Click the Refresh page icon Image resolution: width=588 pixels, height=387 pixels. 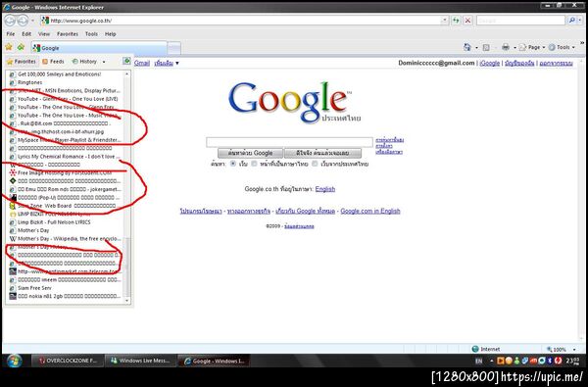click(456, 21)
